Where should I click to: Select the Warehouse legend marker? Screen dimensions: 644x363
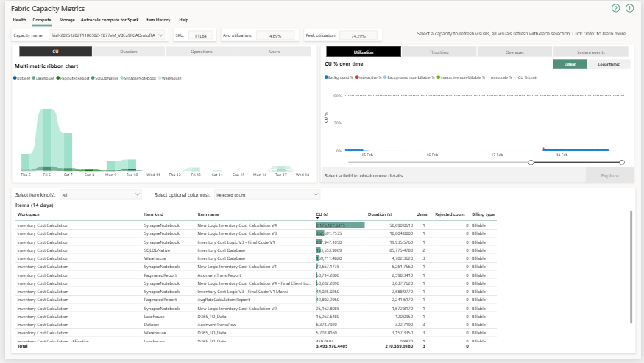[160, 78]
